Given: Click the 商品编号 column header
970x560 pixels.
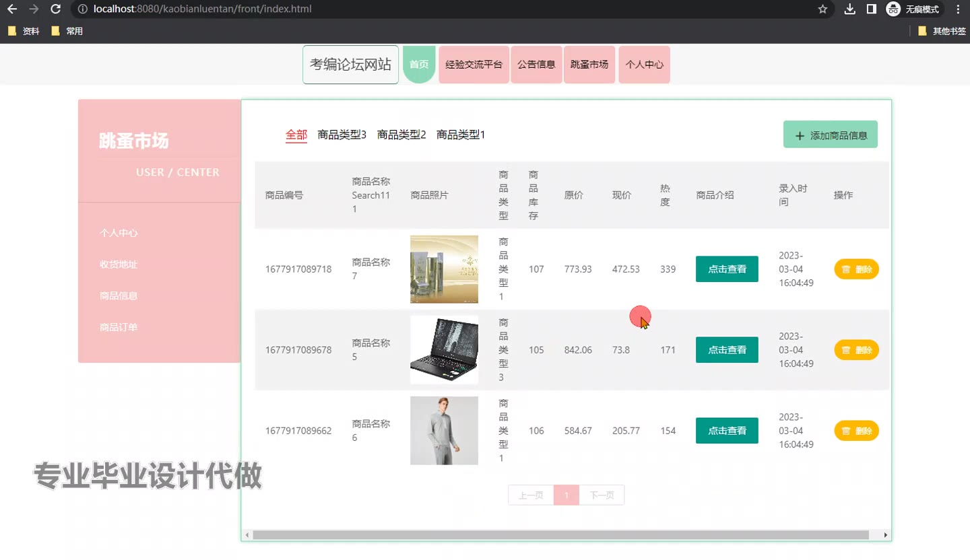Looking at the screenshot, I should point(284,195).
